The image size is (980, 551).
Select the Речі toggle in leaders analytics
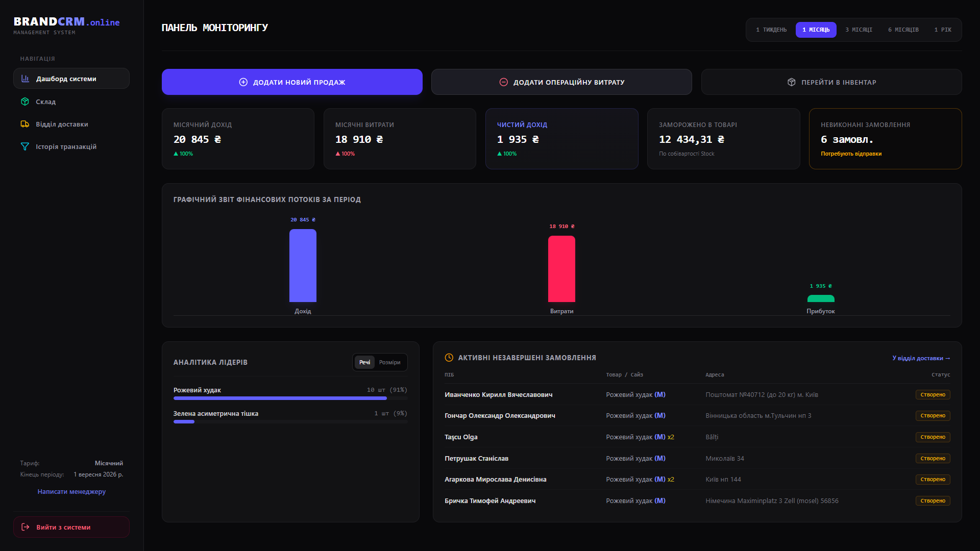tap(364, 362)
